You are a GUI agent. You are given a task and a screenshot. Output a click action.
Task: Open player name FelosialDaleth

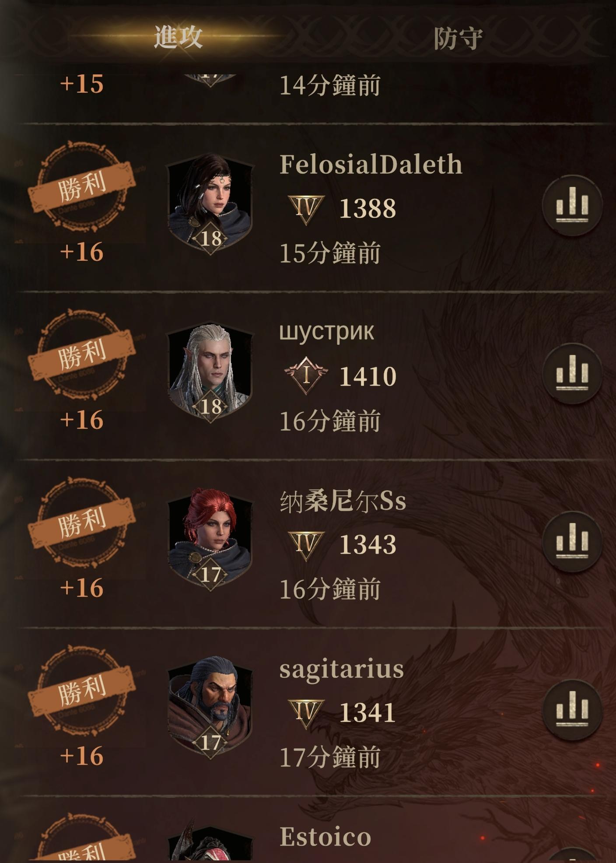[x=371, y=165]
